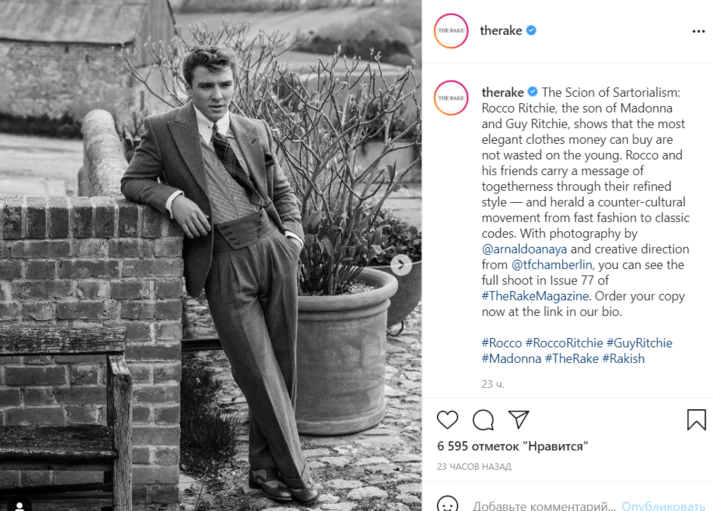The width and height of the screenshot is (713, 511).
Task: Open The Rake profile picture in header
Action: (x=451, y=31)
